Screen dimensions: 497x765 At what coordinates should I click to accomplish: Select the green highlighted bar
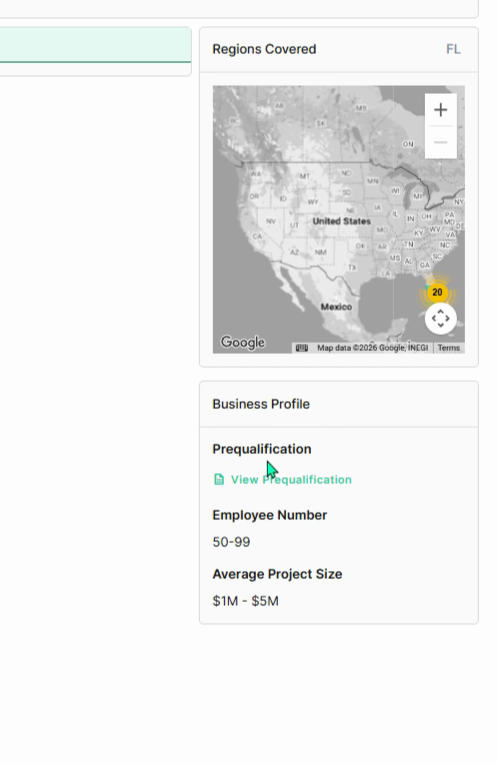click(x=95, y=45)
